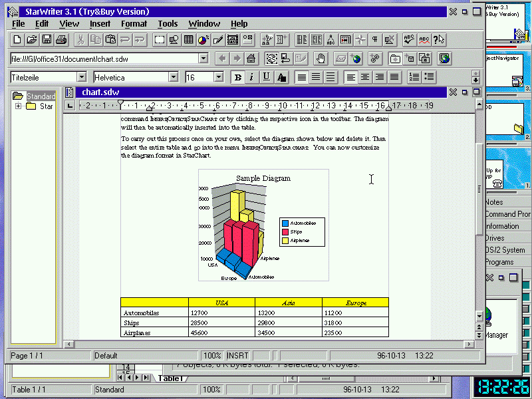The width and height of the screenshot is (532, 399).
Task: Save the document with the floppy icon
Action: click(47, 40)
